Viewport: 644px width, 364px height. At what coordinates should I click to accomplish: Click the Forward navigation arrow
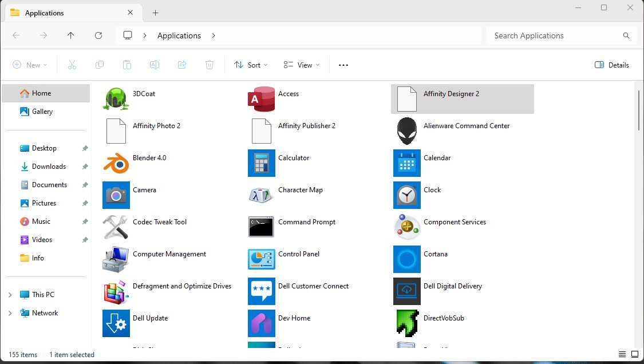(44, 35)
